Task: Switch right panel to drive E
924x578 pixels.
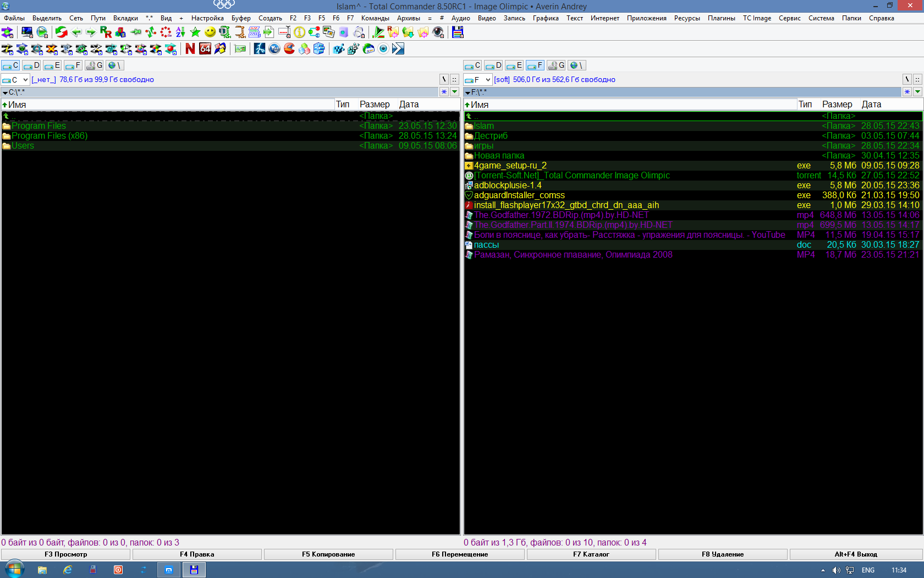Action: pos(514,66)
